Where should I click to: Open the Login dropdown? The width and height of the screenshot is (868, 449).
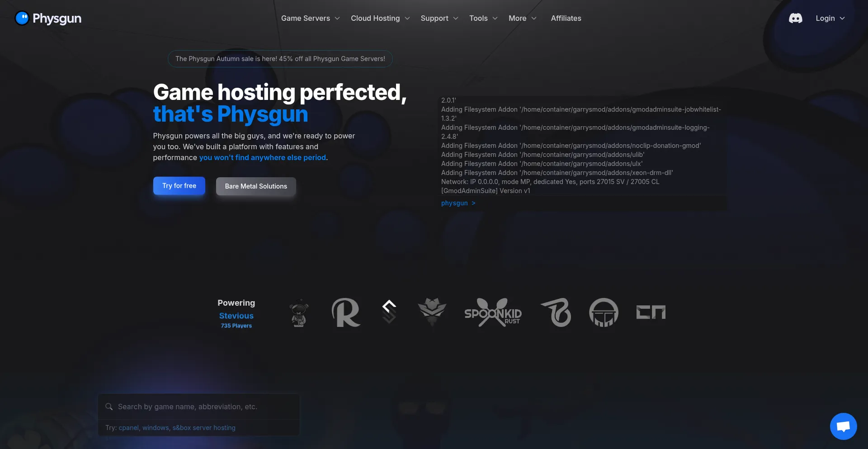click(830, 18)
